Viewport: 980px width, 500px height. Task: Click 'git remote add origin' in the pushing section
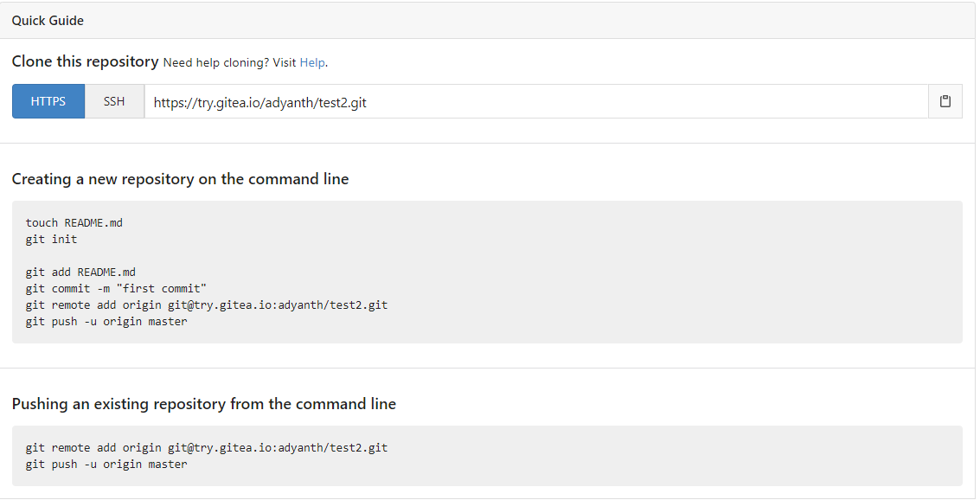206,448
